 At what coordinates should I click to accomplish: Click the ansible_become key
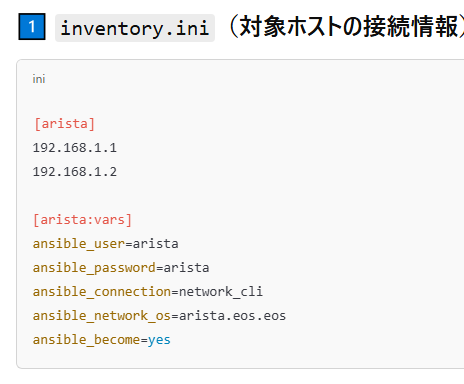(x=86, y=340)
